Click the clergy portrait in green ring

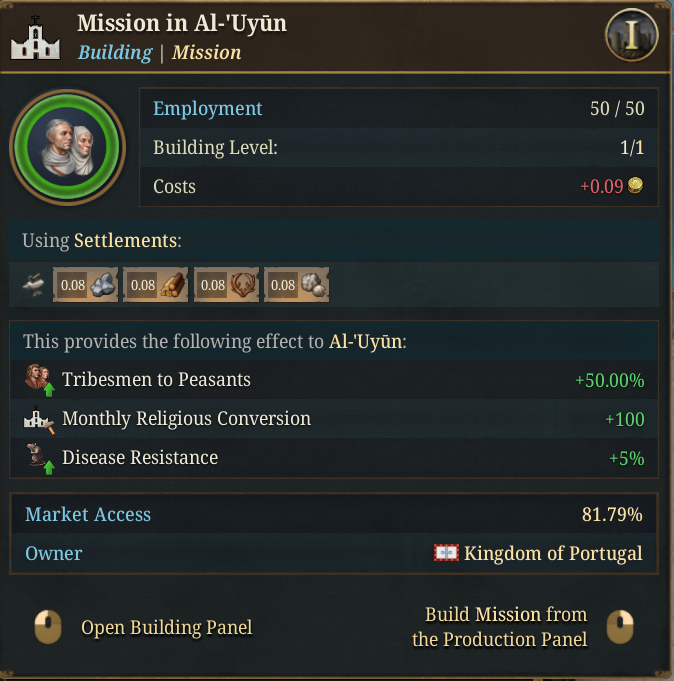68,147
